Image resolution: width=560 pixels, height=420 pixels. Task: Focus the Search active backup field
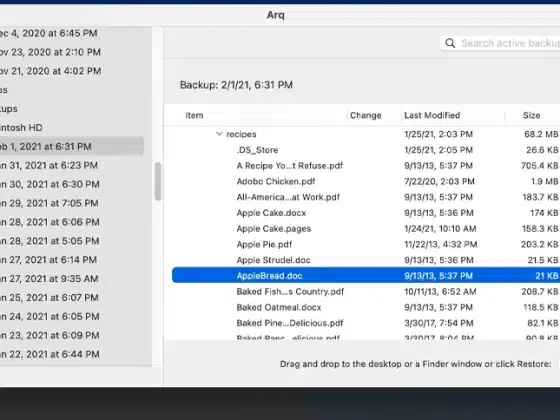coord(500,44)
